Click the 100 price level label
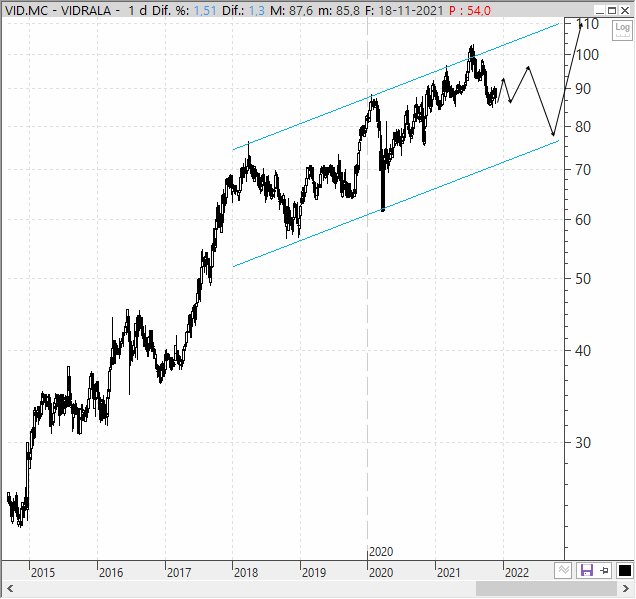This screenshot has width=636, height=599. pyautogui.click(x=587, y=55)
